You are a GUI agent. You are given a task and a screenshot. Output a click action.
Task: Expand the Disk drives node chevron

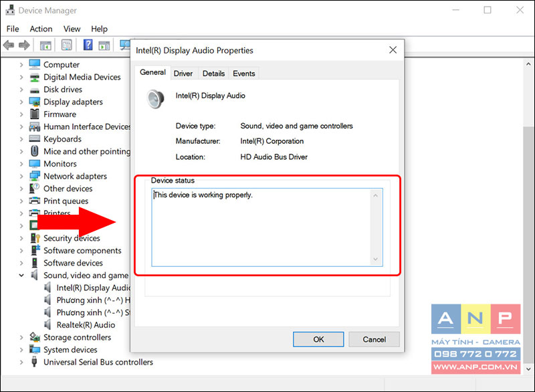point(21,90)
